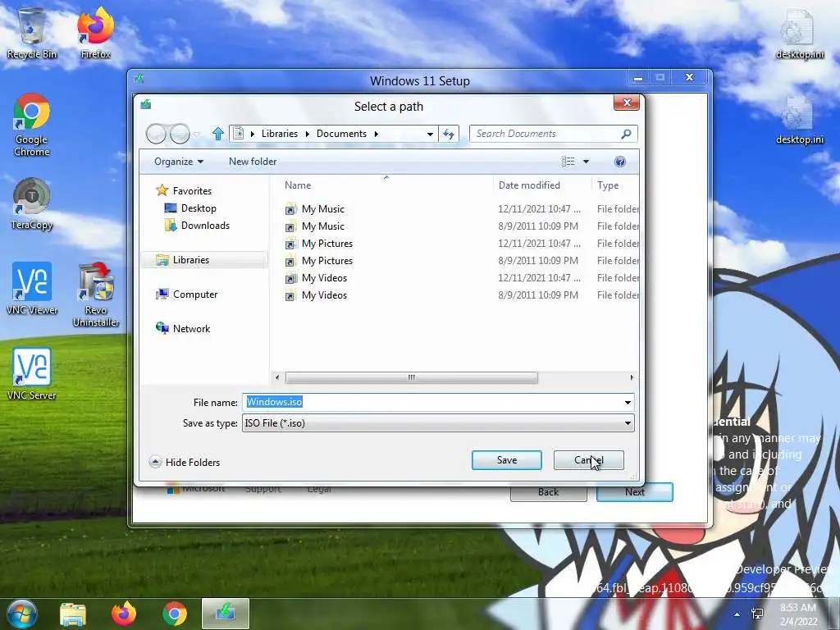840x630 pixels.
Task: Open recent locations dropdown arrow
Action: coord(197,134)
